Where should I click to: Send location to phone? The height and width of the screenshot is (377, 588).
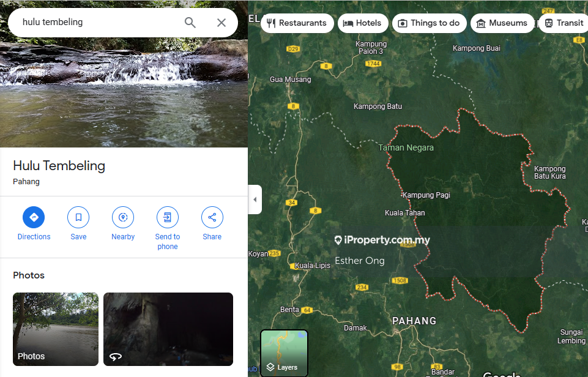tap(167, 217)
